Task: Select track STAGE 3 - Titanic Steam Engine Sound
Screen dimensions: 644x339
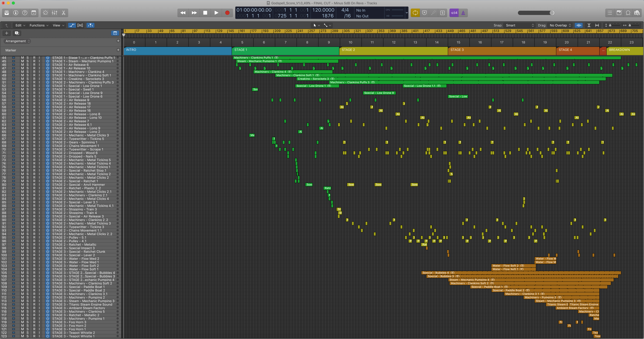Action: (x=82, y=304)
